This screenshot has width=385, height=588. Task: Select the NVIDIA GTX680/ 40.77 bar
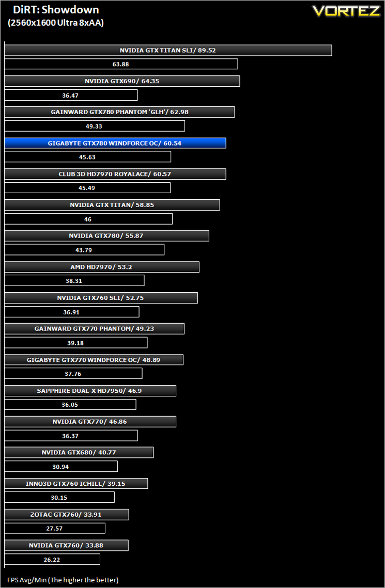point(79,453)
